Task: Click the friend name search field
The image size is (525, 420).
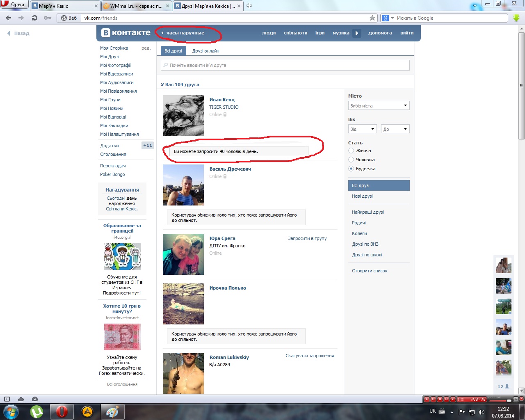Action: click(x=285, y=65)
